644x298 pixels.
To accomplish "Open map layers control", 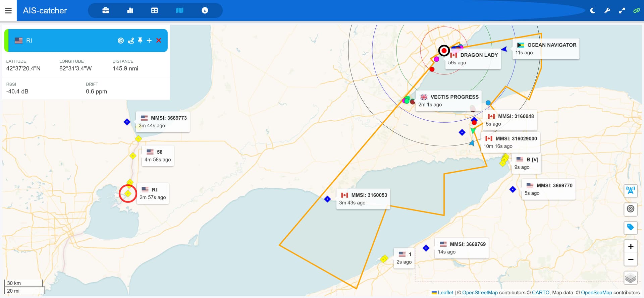I will pos(631,278).
